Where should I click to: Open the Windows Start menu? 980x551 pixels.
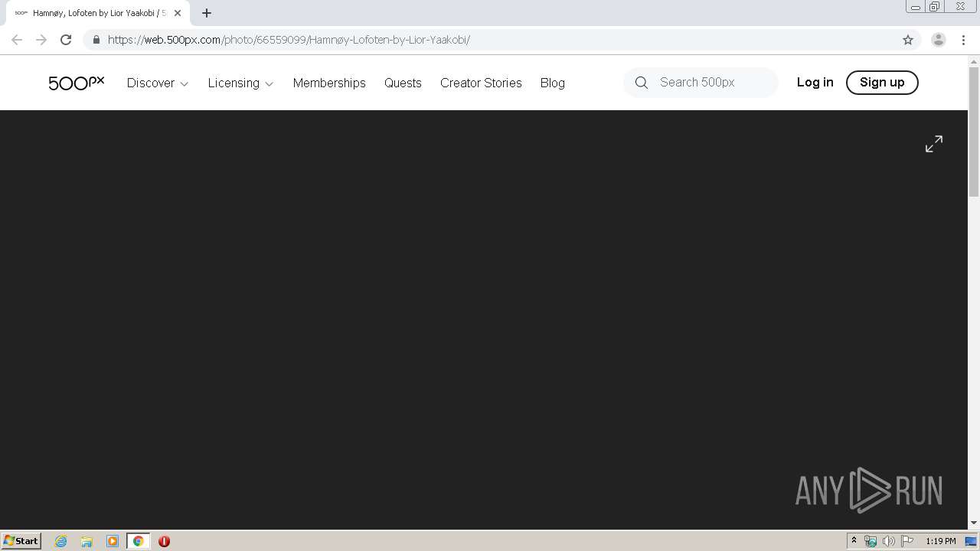[x=21, y=540]
